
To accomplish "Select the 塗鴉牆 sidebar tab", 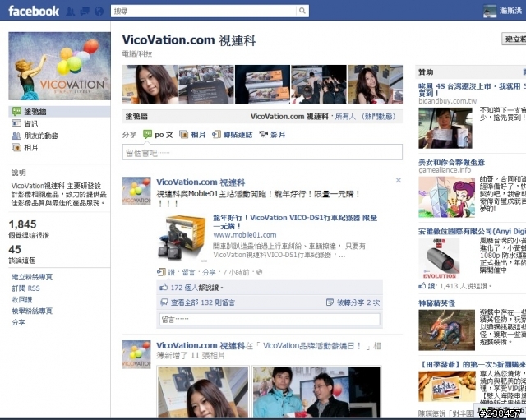I will 59,112.
